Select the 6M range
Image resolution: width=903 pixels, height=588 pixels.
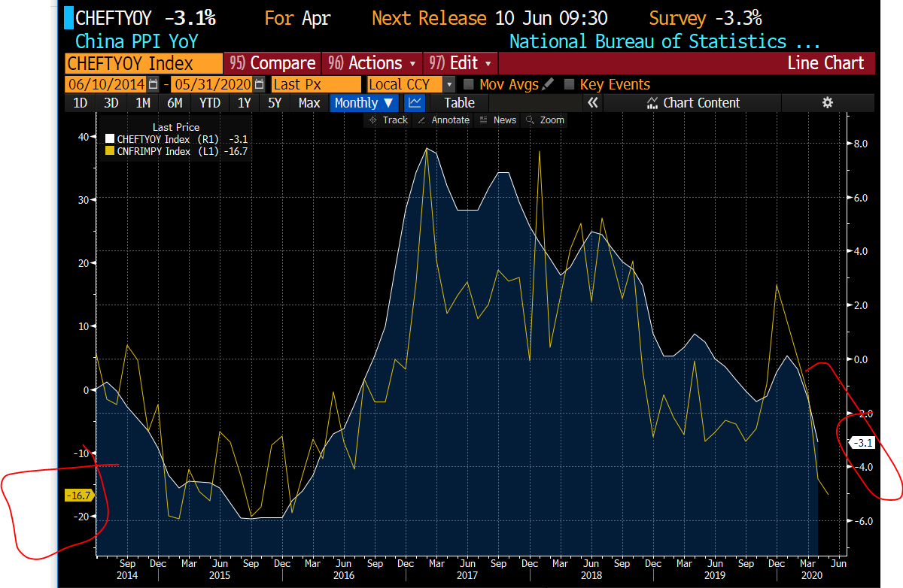coord(175,103)
